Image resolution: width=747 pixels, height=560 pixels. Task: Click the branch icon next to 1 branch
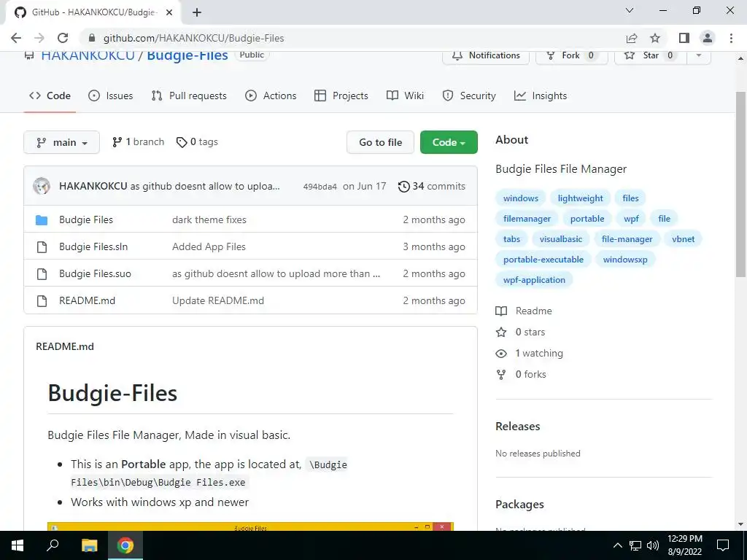(117, 142)
